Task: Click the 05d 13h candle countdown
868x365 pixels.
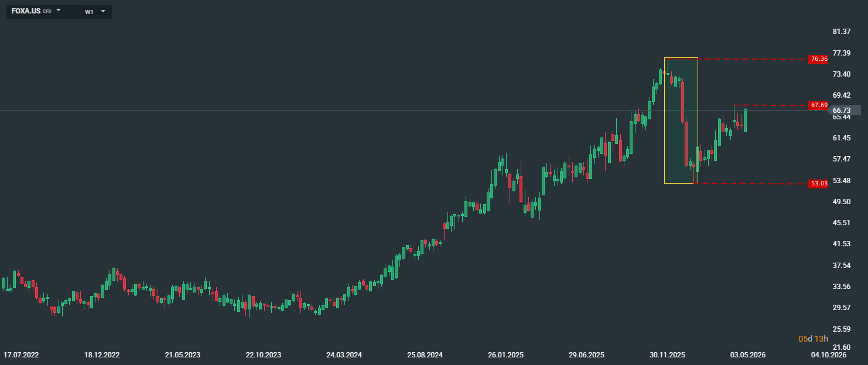Action: (814, 339)
